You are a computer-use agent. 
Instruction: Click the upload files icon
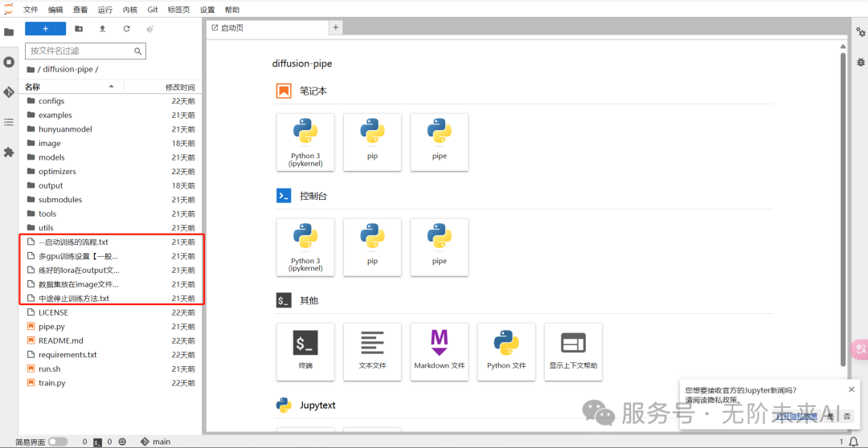(102, 29)
